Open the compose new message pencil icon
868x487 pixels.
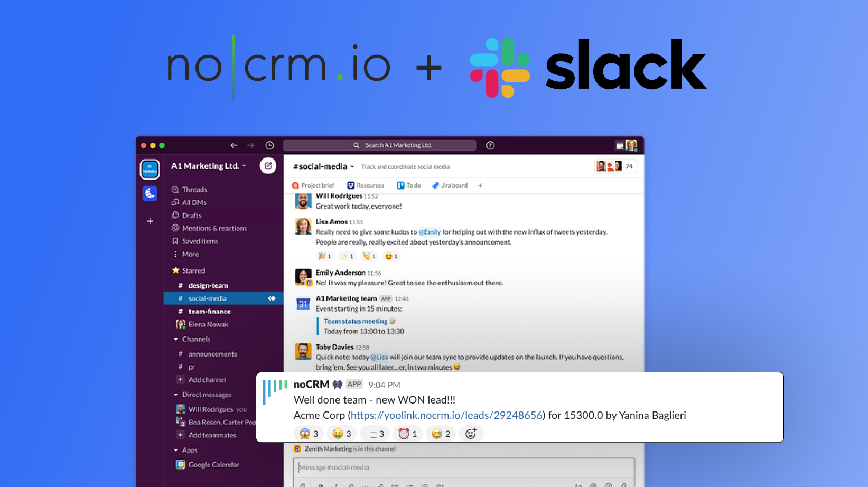(x=268, y=165)
